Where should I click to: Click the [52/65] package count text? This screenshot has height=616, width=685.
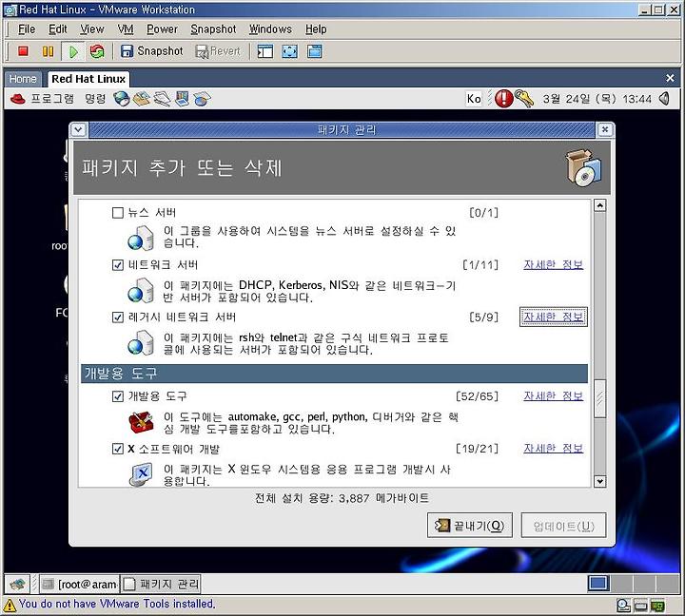(x=477, y=396)
